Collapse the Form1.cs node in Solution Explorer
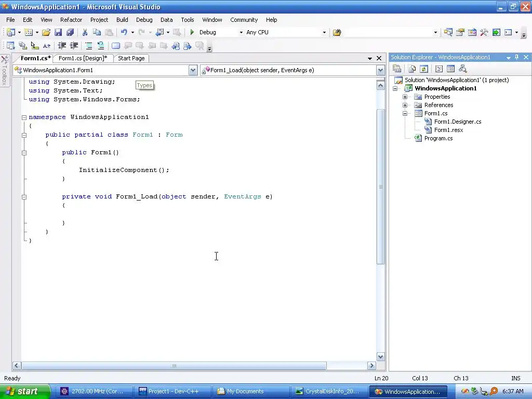Viewport: 532px width, 399px height. pyautogui.click(x=405, y=113)
